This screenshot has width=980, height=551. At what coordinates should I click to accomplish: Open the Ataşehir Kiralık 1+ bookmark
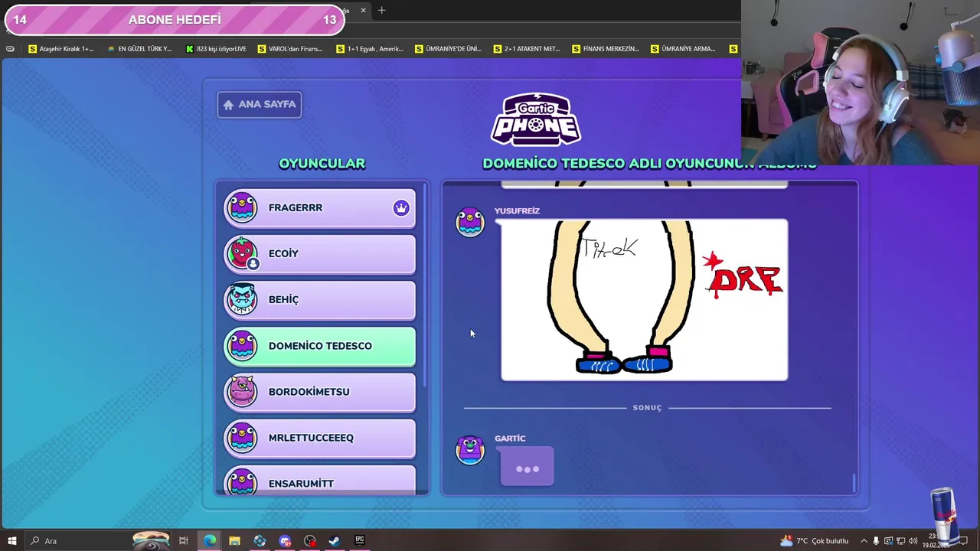pos(60,49)
